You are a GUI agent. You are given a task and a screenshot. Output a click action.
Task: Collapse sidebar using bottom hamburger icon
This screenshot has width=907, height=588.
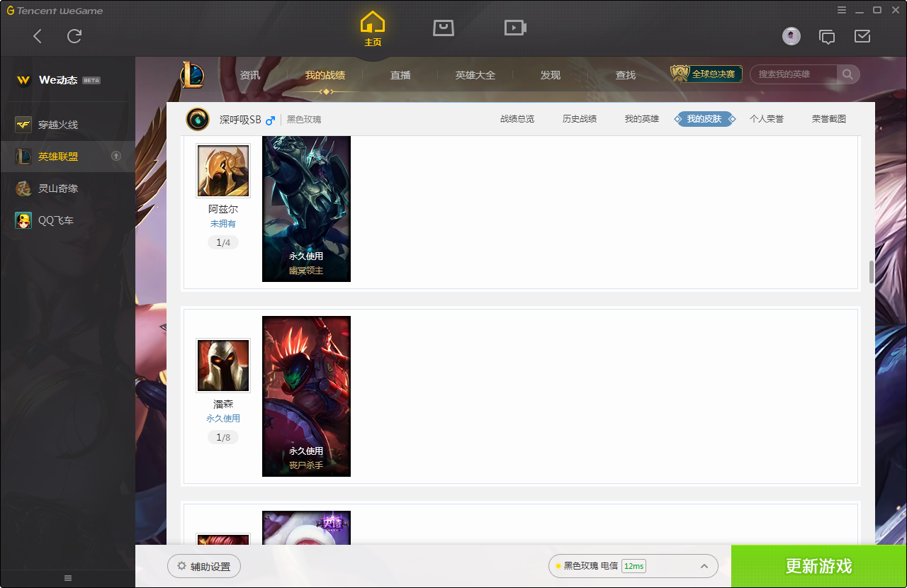pos(68,578)
